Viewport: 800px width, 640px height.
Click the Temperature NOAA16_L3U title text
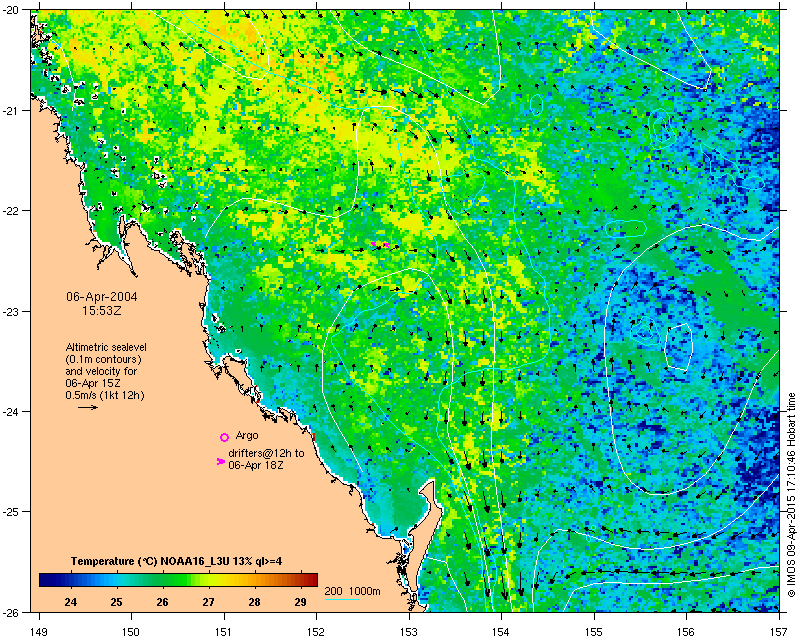pos(177,561)
